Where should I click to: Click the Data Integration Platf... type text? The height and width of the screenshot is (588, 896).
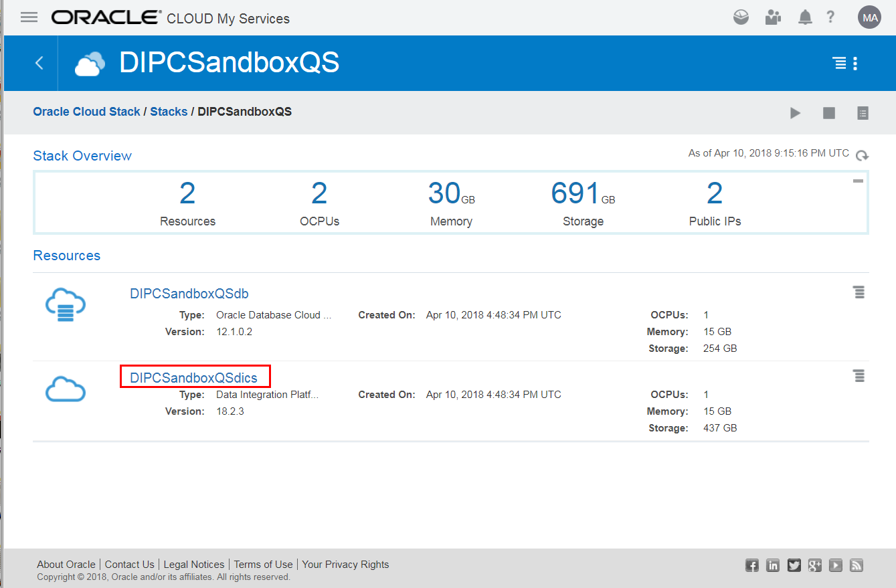(267, 395)
